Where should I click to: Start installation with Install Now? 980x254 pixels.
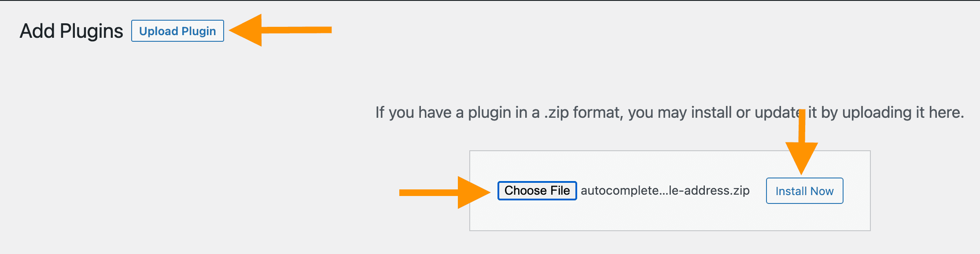click(804, 191)
